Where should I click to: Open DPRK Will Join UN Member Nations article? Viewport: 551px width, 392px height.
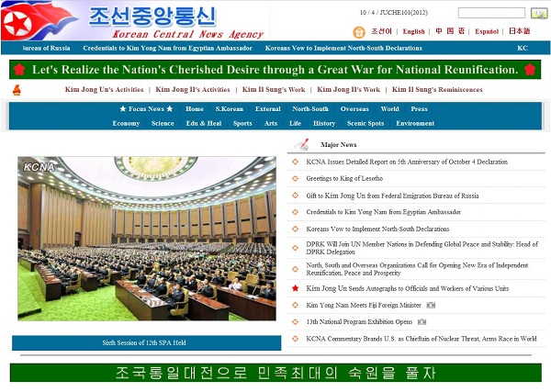(x=422, y=248)
